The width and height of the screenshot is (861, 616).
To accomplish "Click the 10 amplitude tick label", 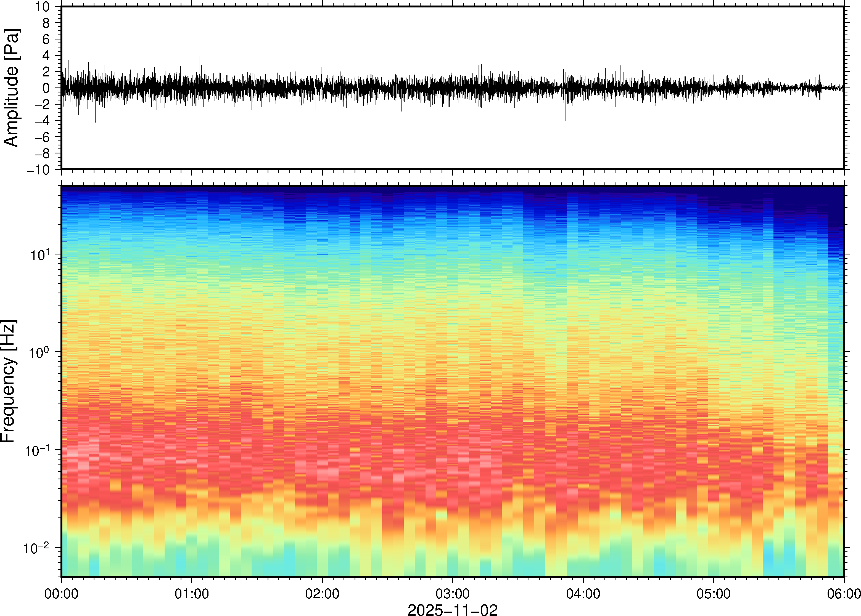I will tap(43, 7).
